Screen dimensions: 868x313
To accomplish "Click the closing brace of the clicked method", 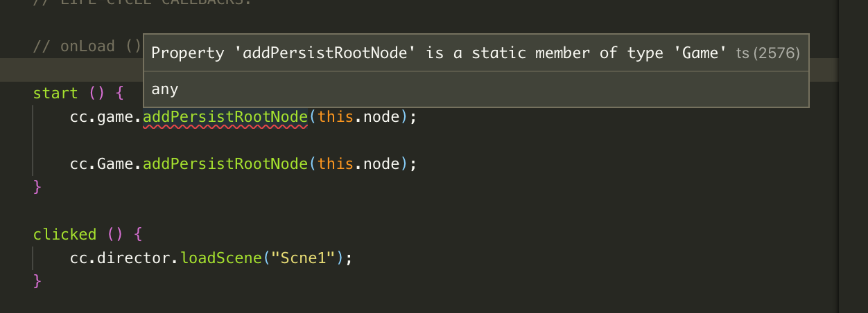I will [37, 281].
